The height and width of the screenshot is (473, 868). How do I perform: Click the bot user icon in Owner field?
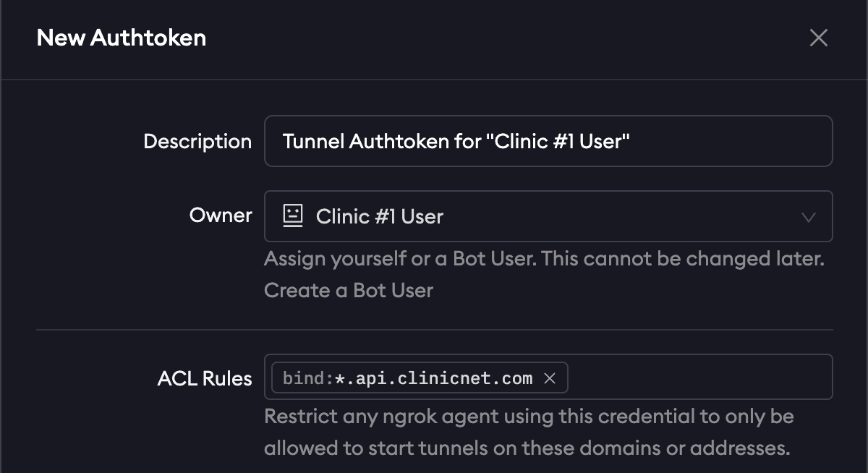[x=292, y=216]
